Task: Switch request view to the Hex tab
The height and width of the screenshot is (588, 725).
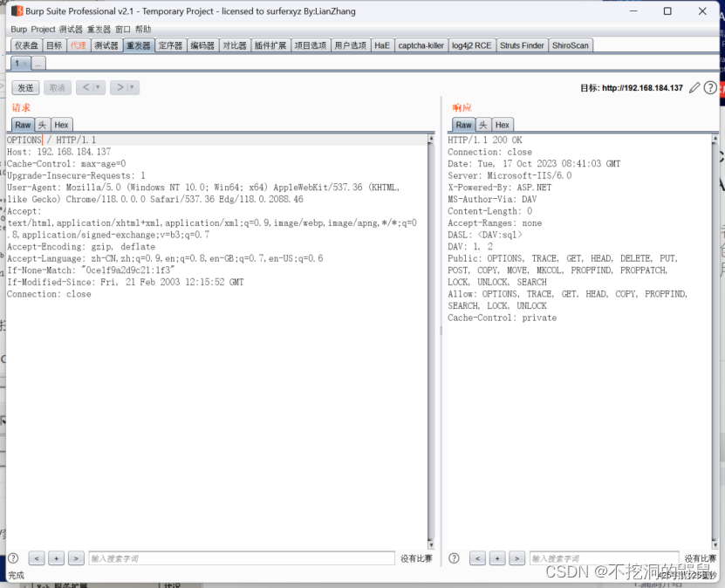Action: (61, 124)
